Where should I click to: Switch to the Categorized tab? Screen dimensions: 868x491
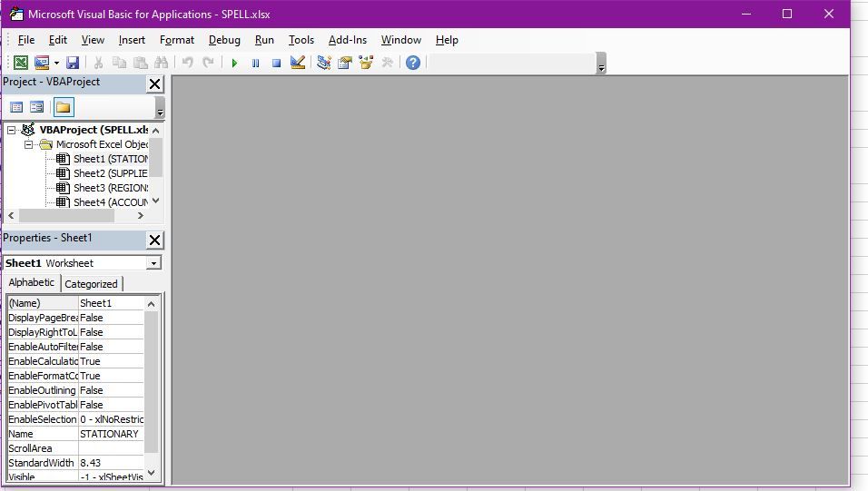click(x=91, y=284)
